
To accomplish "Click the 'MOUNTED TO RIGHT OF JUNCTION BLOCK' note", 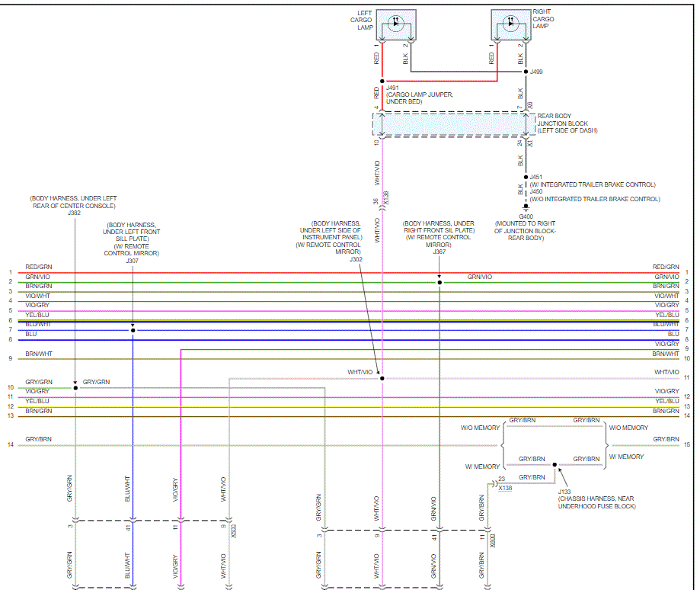I will coord(525,231).
